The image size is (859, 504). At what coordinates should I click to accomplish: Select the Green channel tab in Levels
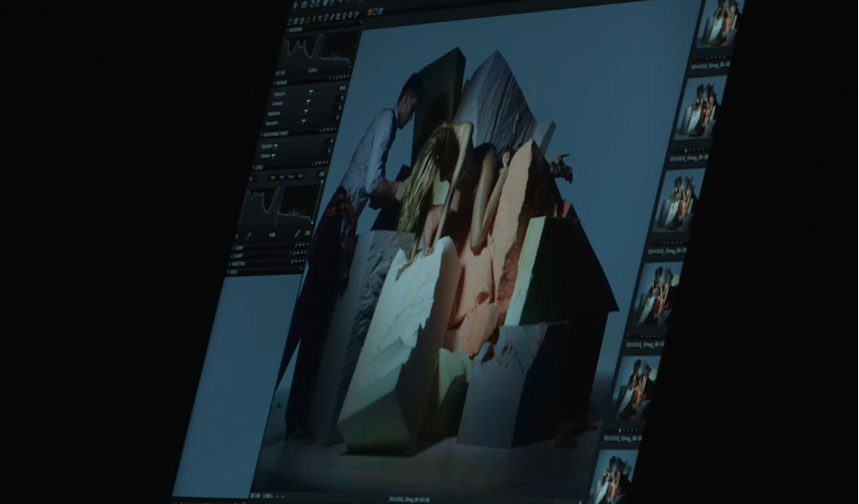point(291,177)
